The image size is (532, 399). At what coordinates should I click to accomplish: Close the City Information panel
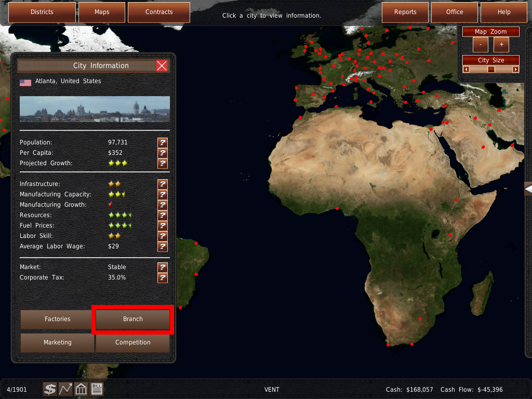click(162, 65)
